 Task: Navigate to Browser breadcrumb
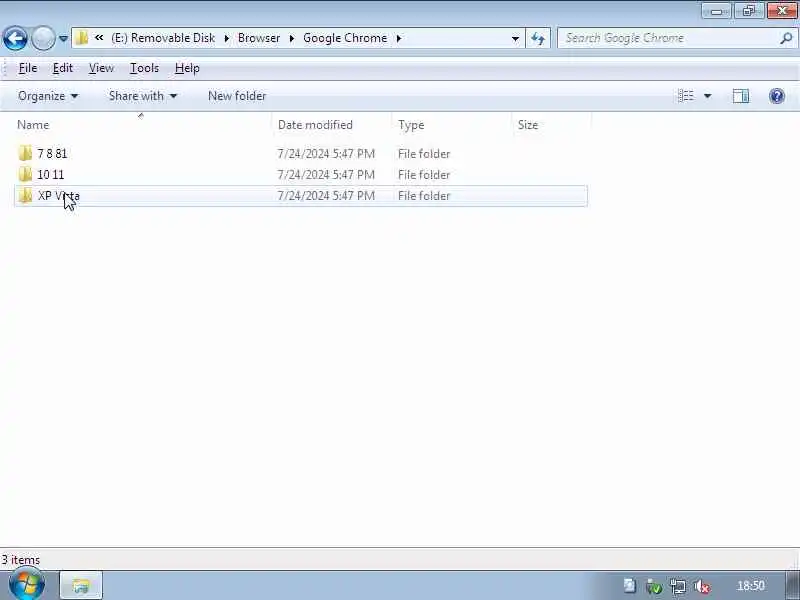click(x=259, y=38)
